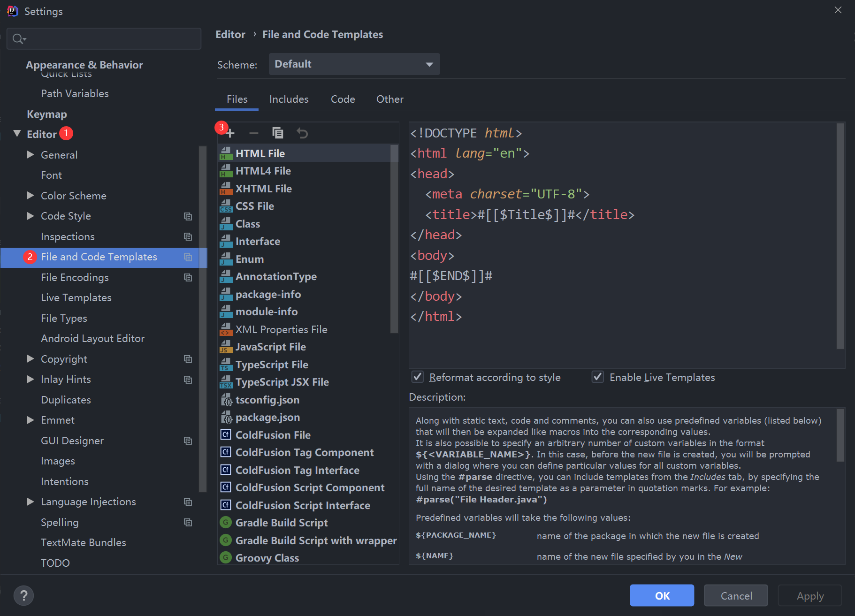
Task: Toggle Reformat according to style checkbox
Action: (417, 377)
